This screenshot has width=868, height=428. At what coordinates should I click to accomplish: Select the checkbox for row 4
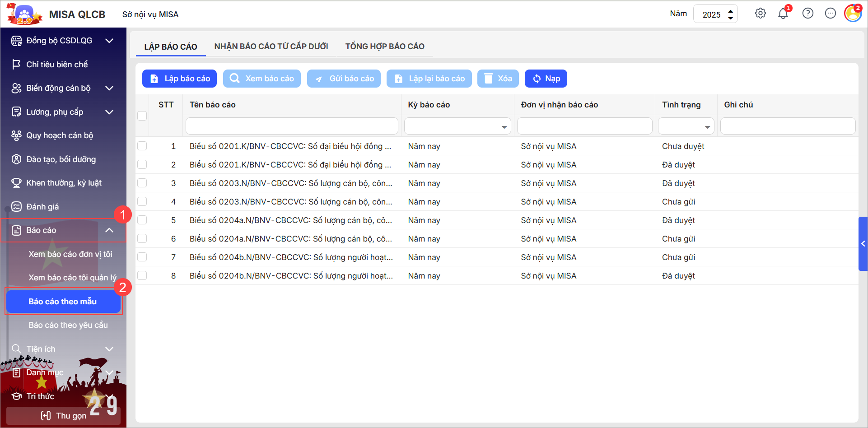(x=142, y=201)
